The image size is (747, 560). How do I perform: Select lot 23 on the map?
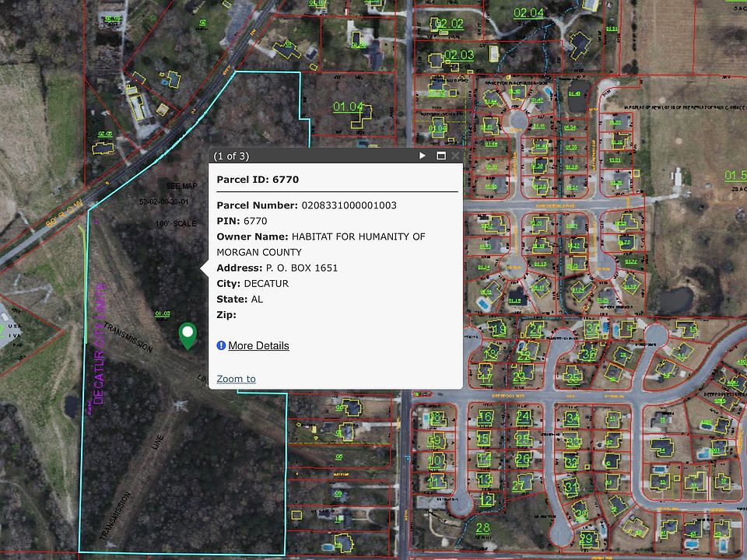[x=519, y=376]
